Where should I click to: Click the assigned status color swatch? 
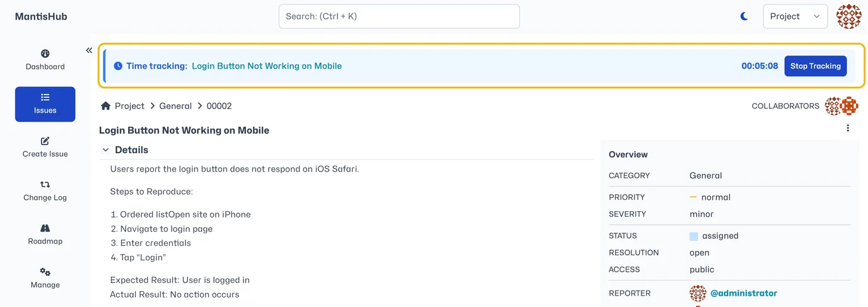[694, 236]
